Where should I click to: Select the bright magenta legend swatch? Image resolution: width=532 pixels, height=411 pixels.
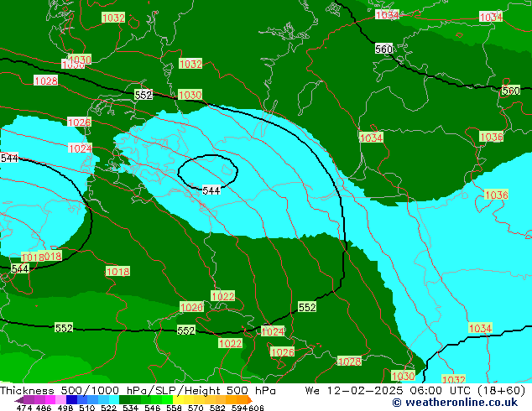[x=50, y=400]
